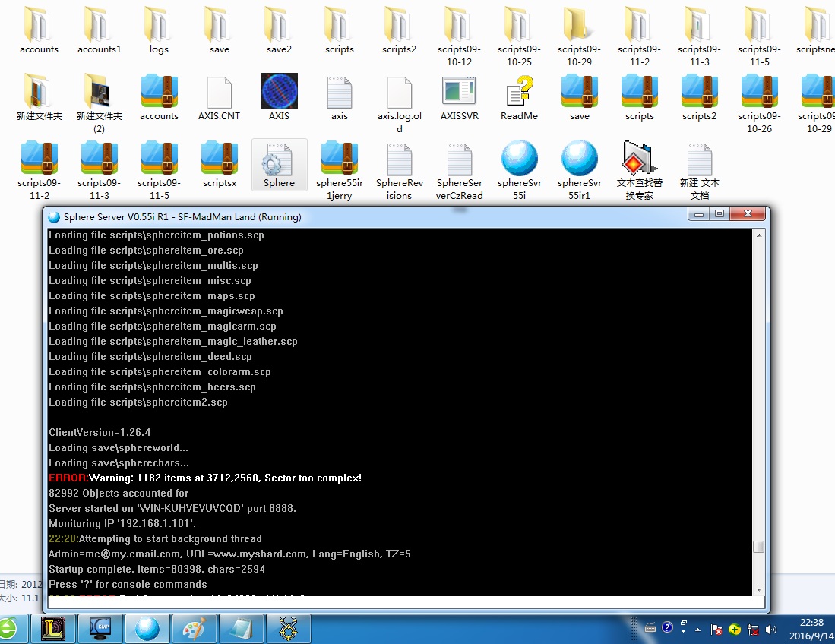Image resolution: width=835 pixels, height=644 pixels.
Task: Open the new text document file
Action: 699,170
